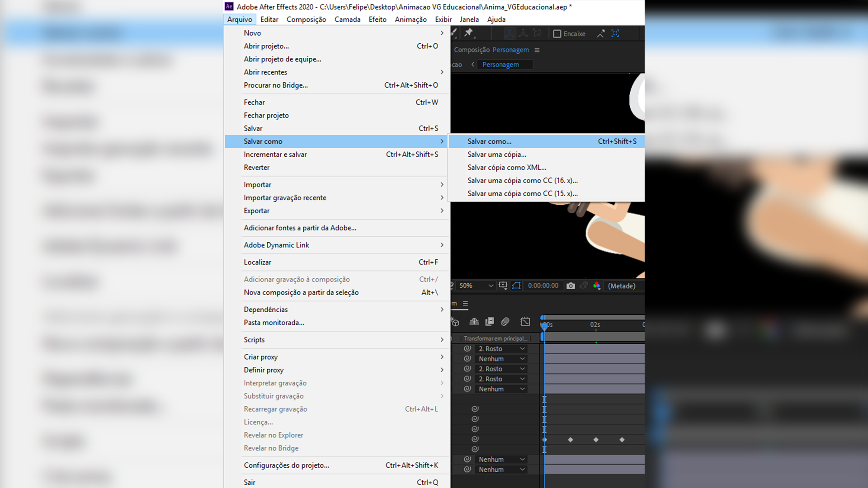Click the show snapshot eye icon
The image size is (868, 488).
click(x=584, y=286)
